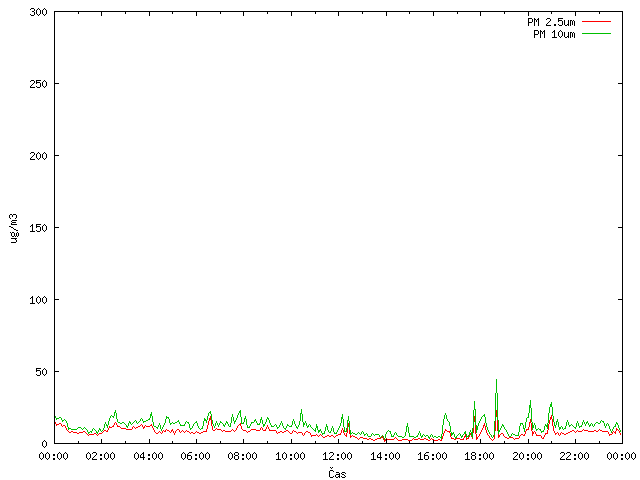Click the Čas x-axis title
Viewport: 640px width, 480px height.
tap(337, 473)
